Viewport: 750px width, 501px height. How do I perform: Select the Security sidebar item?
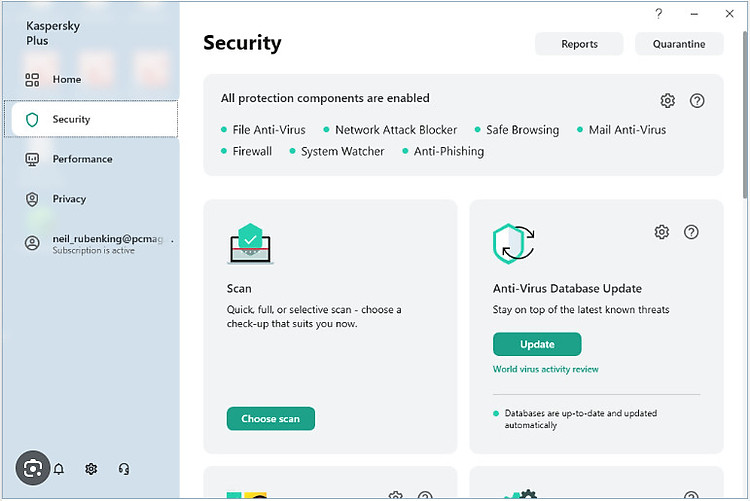91,119
